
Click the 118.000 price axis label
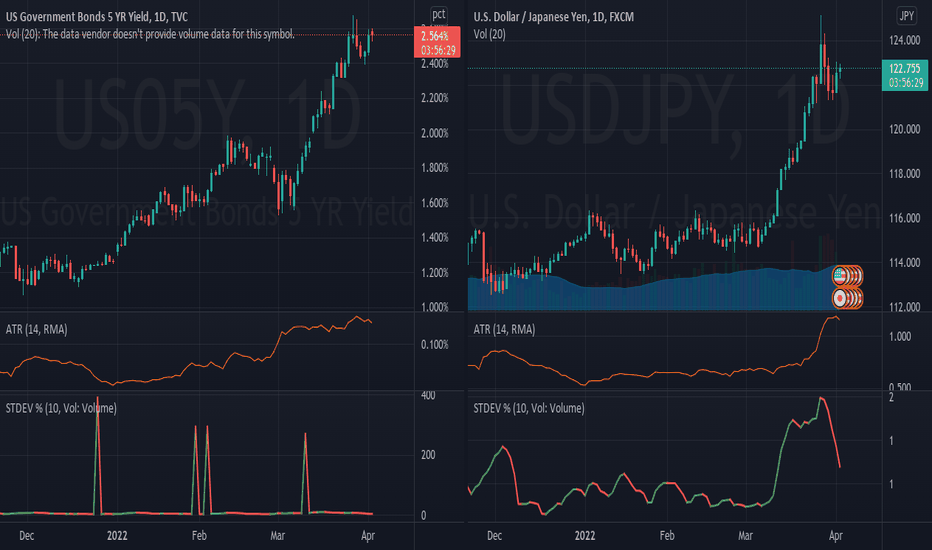pyautogui.click(x=904, y=174)
